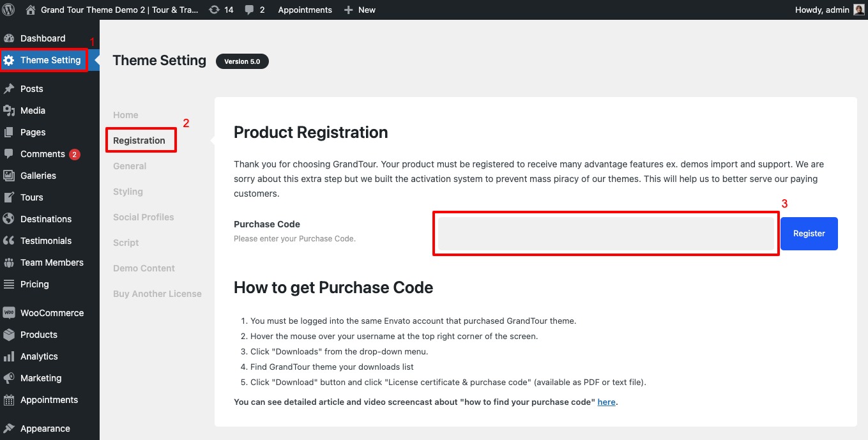
Task: Click the Dashboard gauge icon
Action: point(9,38)
